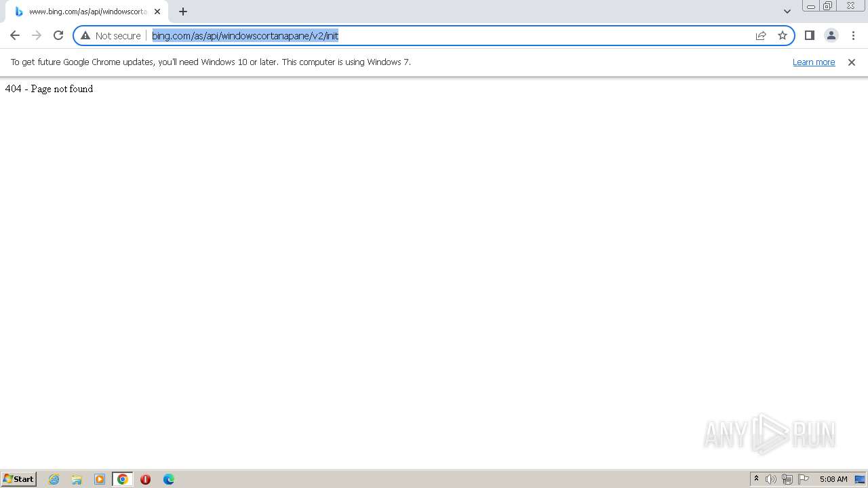Click the 404 - Page not found text
Screen dimensions: 868x488
(x=49, y=89)
